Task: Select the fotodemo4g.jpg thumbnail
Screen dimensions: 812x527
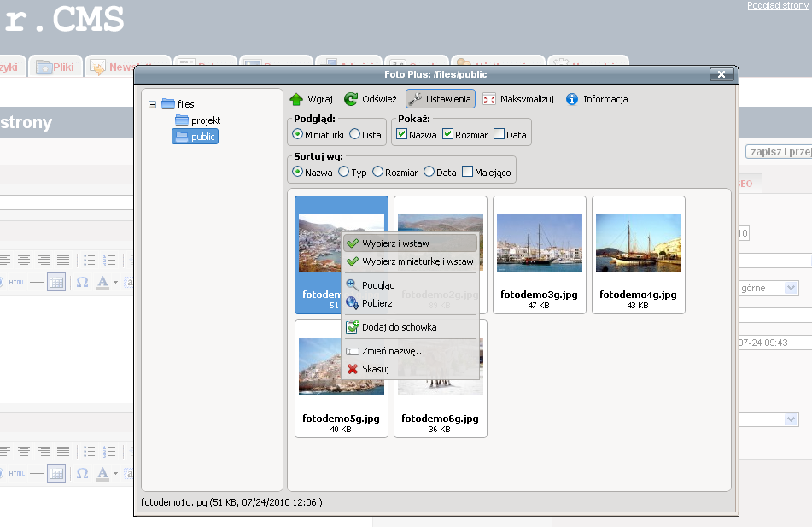Action: 639,255
